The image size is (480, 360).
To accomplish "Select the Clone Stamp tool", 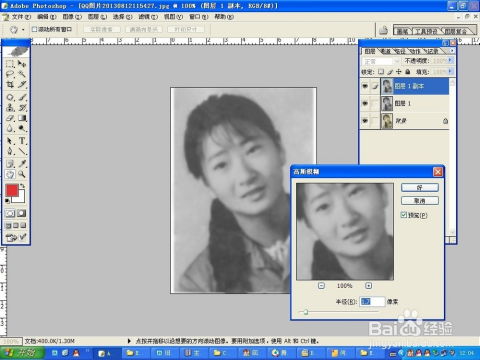I will point(10,107).
